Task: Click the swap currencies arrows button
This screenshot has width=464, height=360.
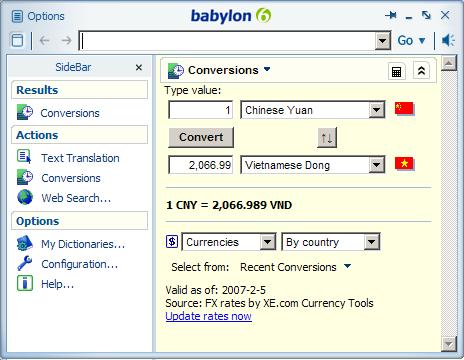Action: click(327, 137)
